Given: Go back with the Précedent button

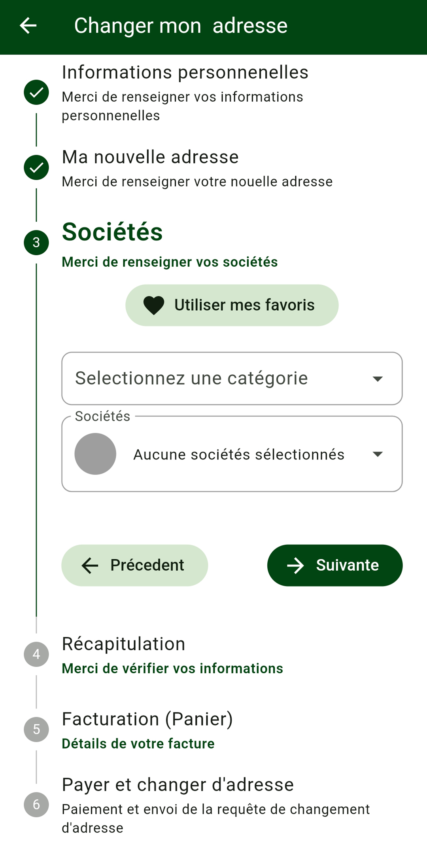Looking at the screenshot, I should tap(134, 565).
